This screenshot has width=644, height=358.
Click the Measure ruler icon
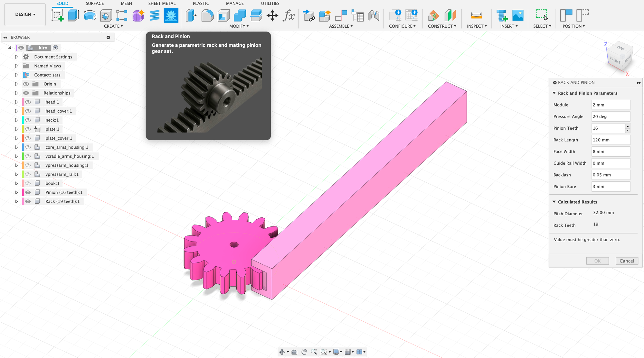476,15
